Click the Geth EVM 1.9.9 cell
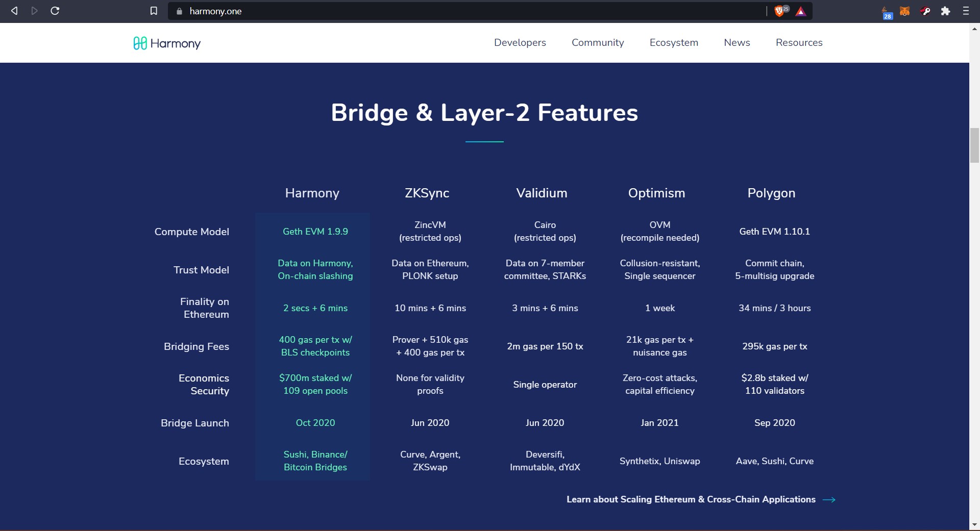The width and height of the screenshot is (980, 531). (315, 232)
